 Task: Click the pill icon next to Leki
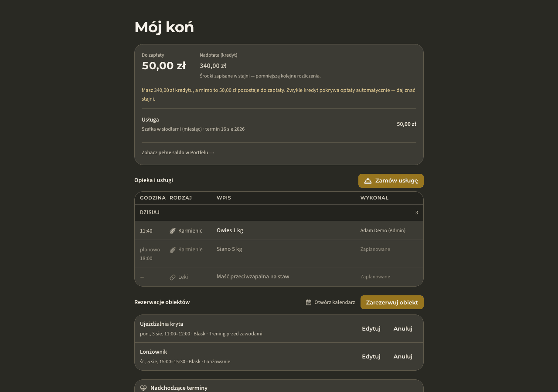(x=173, y=277)
